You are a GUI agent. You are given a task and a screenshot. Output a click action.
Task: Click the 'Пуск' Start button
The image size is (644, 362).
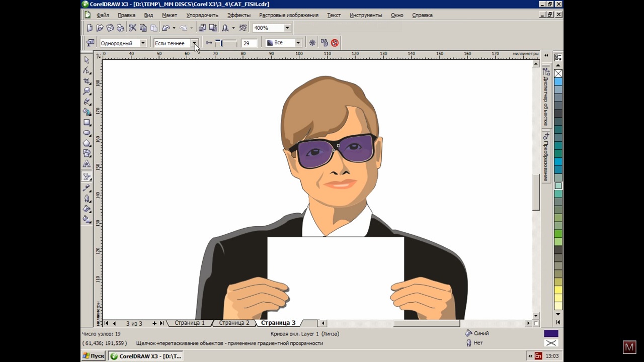tap(94, 356)
